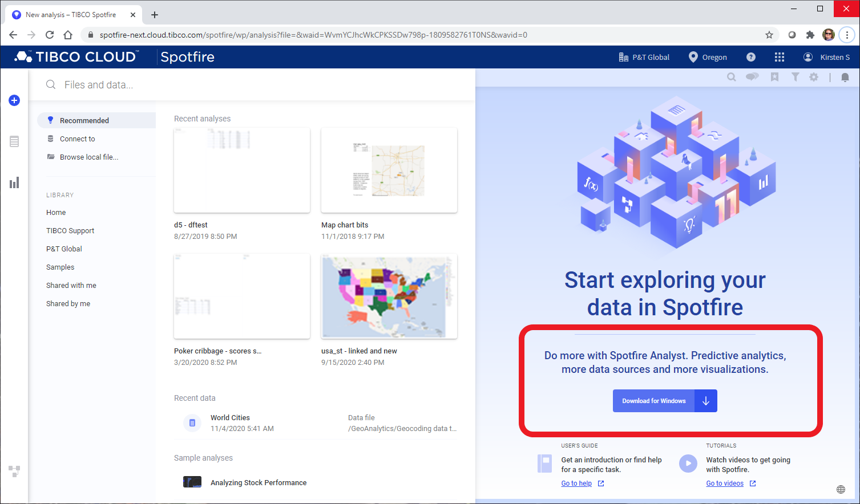Viewport: 860px width, 504px height.
Task: Open the Kirsten S user menu
Action: (827, 57)
